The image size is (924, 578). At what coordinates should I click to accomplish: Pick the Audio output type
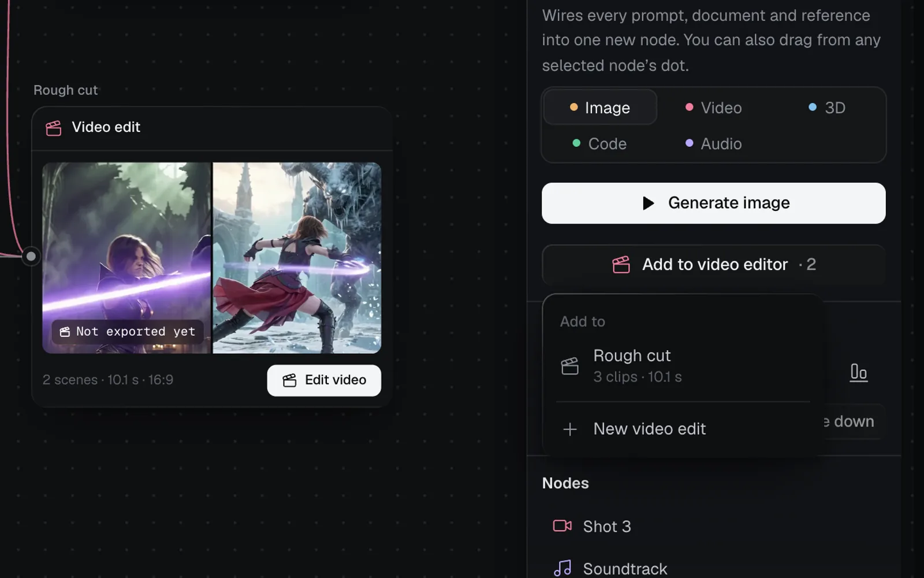[713, 143]
